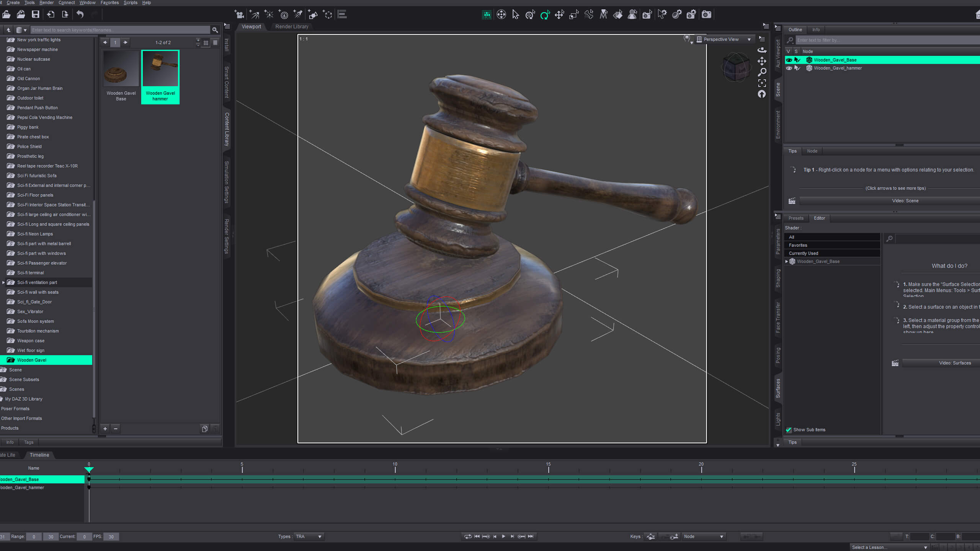
Task: Toggle selectability of Wooden_Gavel_hammer node
Action: coord(797,68)
